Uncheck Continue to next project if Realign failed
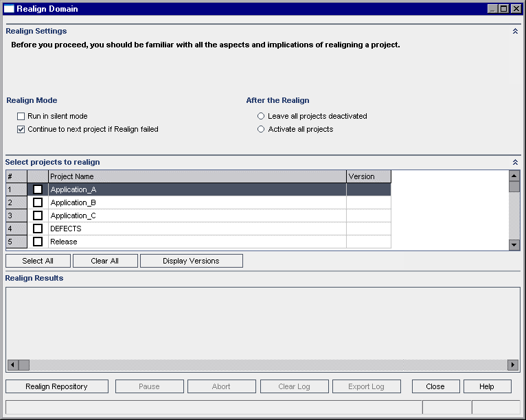 pyautogui.click(x=21, y=130)
